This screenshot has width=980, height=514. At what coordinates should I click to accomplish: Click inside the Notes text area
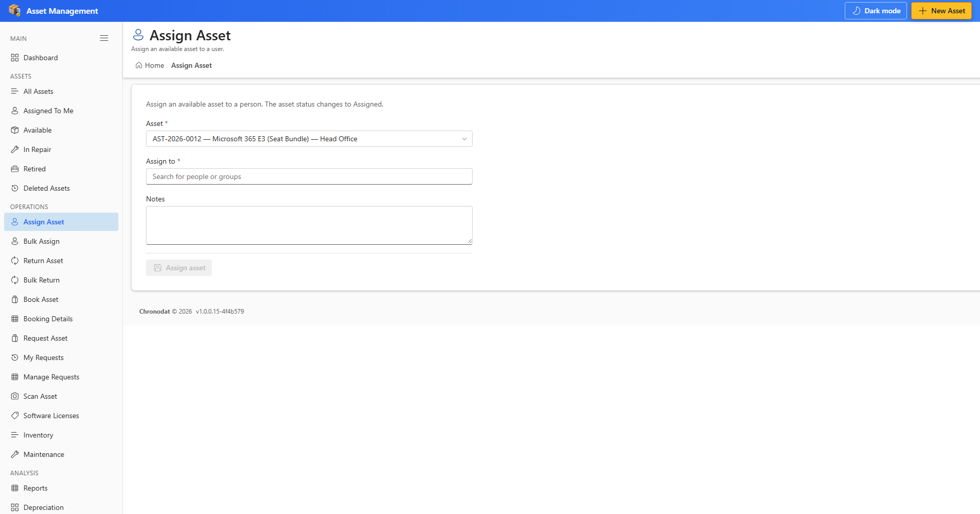(309, 225)
